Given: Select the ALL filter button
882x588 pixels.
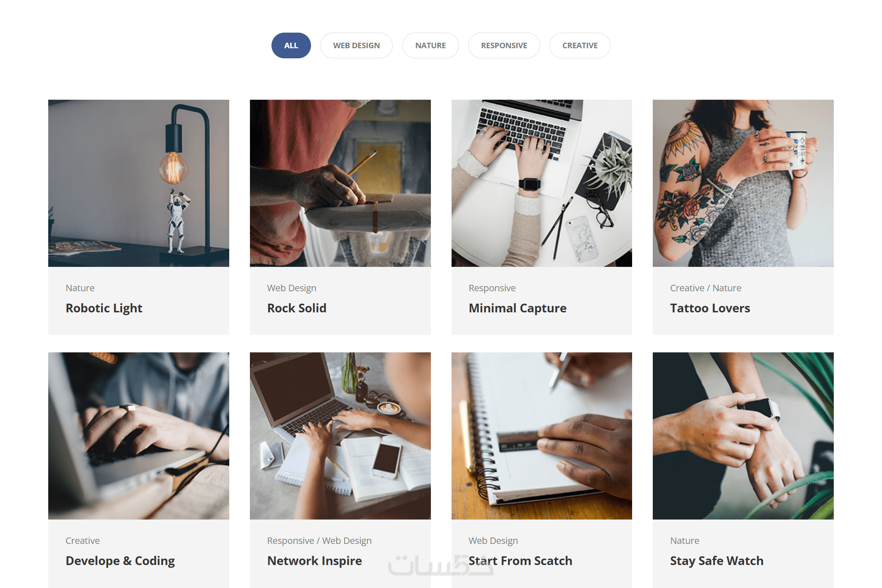Looking at the screenshot, I should coord(291,45).
